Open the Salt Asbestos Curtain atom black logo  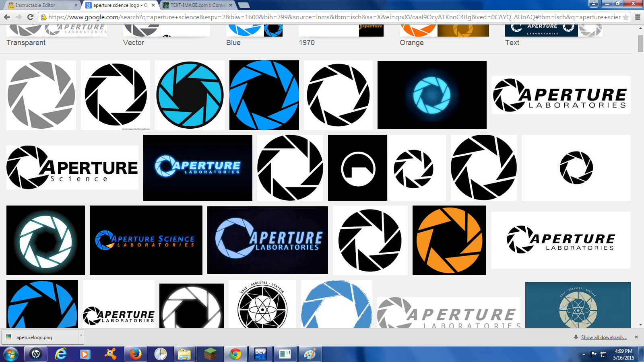262,304
